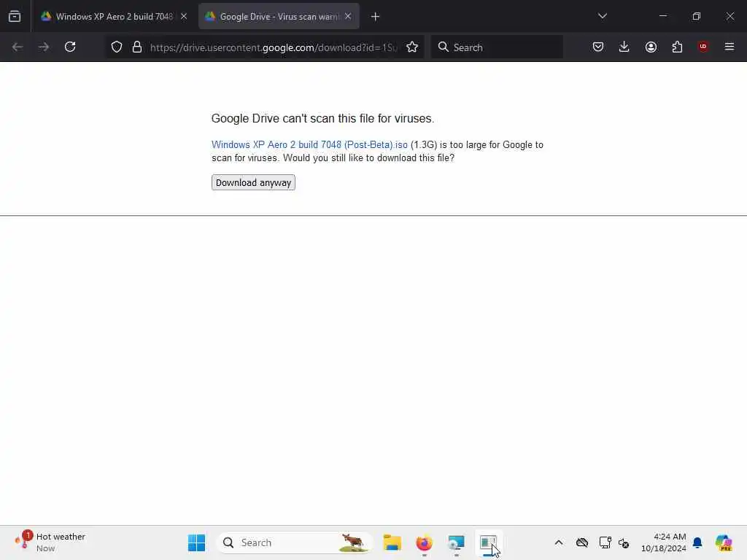Open tracking protection shield icon

coord(117,47)
